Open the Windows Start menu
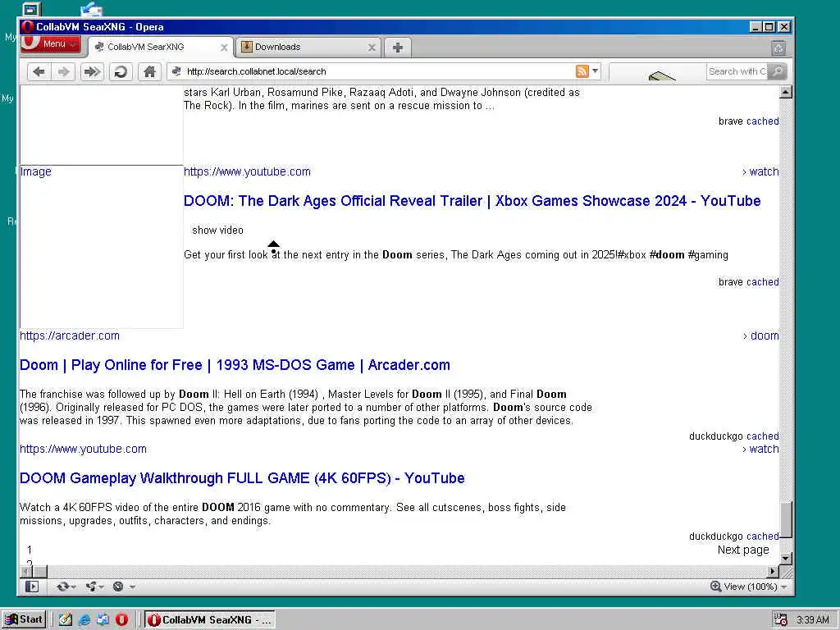 [24, 620]
